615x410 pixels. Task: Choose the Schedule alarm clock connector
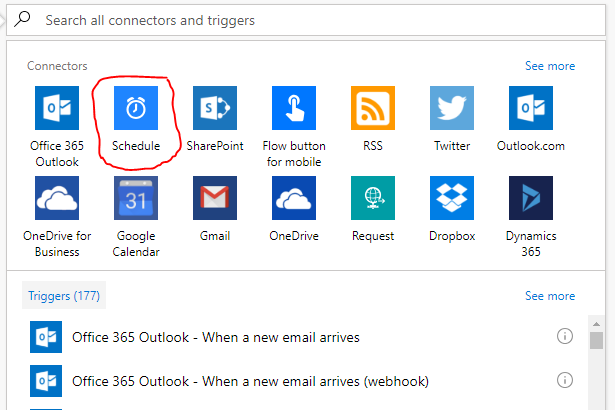136,108
